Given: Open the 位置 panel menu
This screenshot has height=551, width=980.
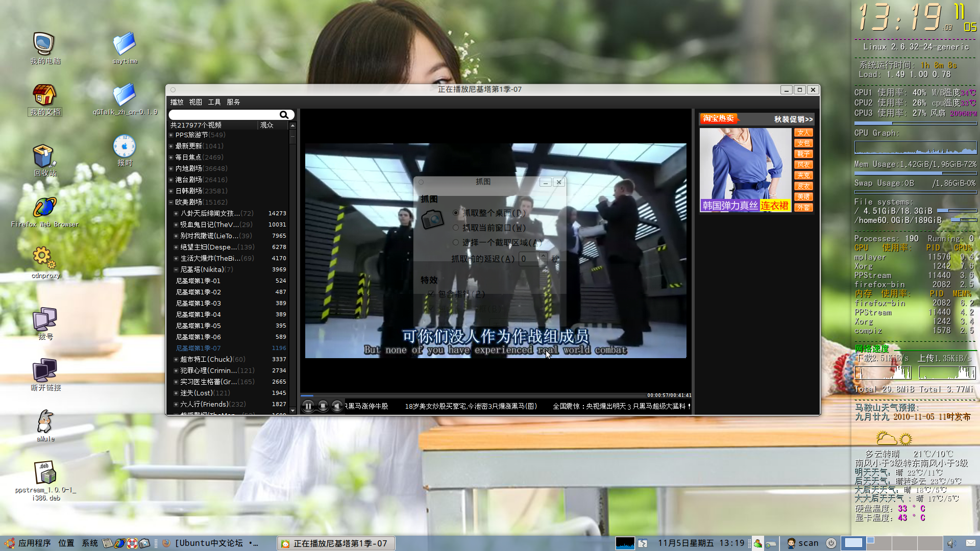Looking at the screenshot, I should (66, 543).
